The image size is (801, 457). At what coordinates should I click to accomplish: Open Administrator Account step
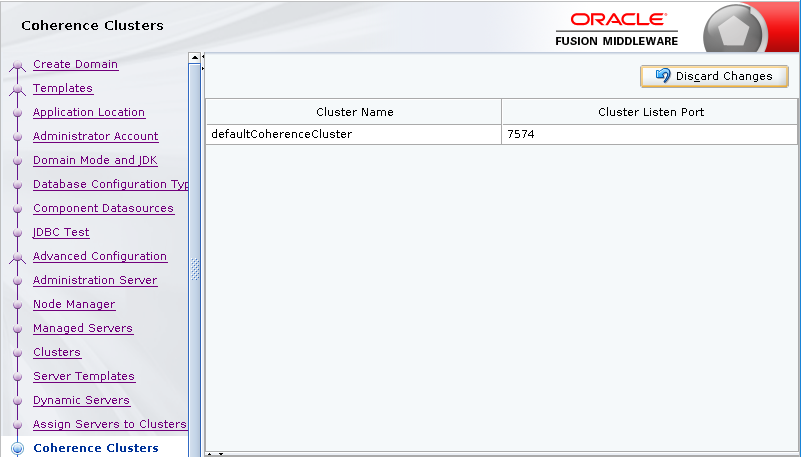click(95, 136)
